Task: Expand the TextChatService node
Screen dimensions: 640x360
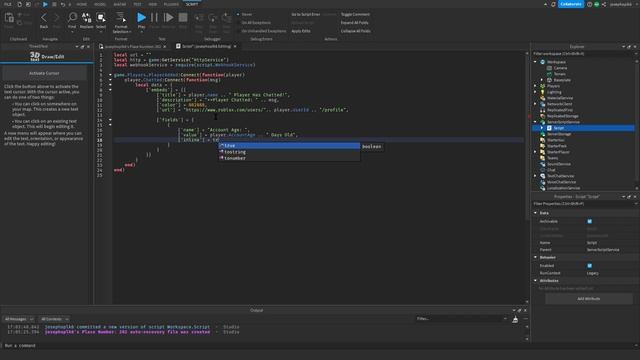Action: (536, 176)
